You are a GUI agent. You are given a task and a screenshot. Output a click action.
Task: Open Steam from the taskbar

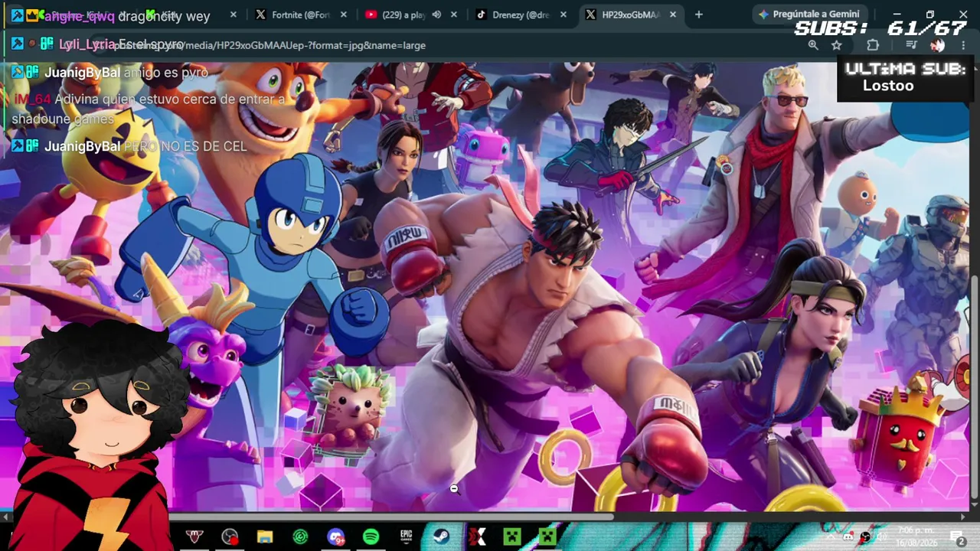(441, 537)
